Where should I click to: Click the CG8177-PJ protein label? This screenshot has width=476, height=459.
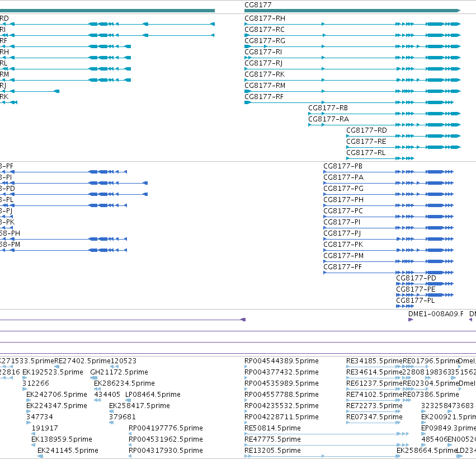(342, 233)
